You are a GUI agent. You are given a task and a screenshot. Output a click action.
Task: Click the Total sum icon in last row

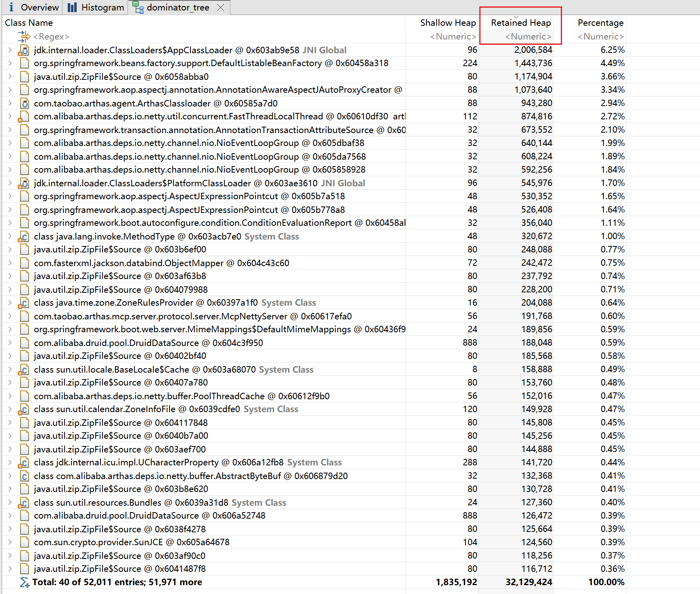(25, 582)
